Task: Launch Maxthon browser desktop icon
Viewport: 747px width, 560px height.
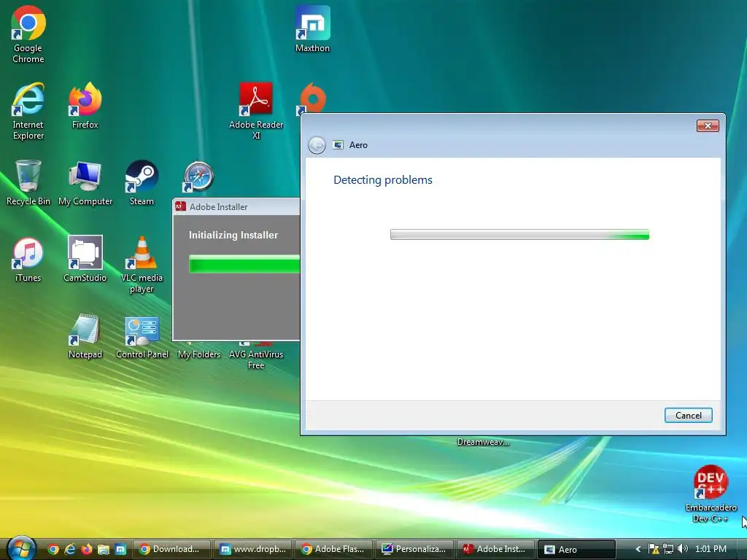Action: click(x=312, y=29)
